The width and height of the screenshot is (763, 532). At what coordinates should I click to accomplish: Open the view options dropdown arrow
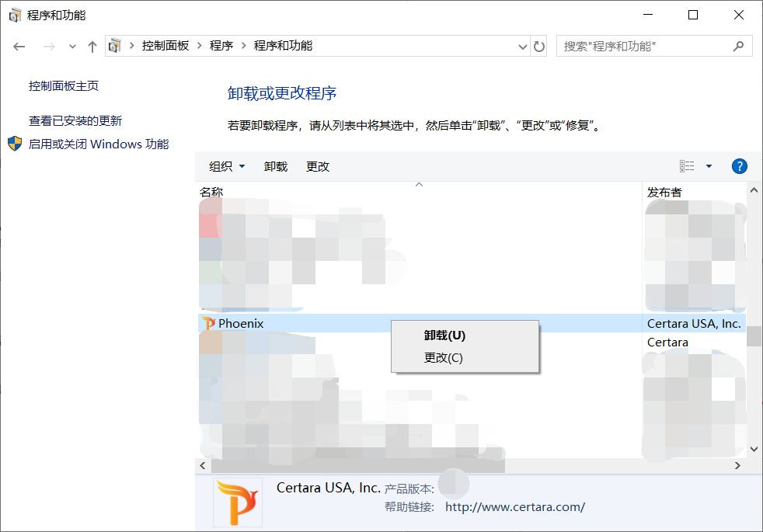click(709, 166)
